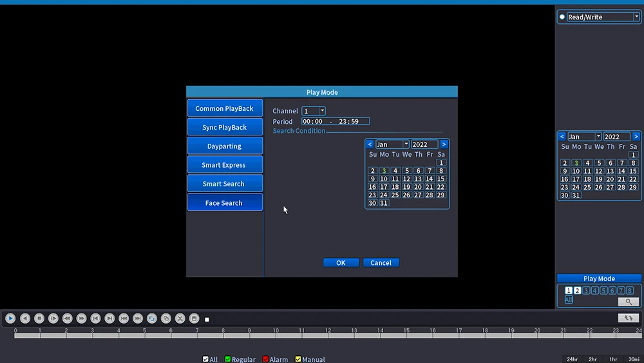The image size is (644, 363).
Task: Click timeline bar at hour 20
Action: (x=537, y=336)
